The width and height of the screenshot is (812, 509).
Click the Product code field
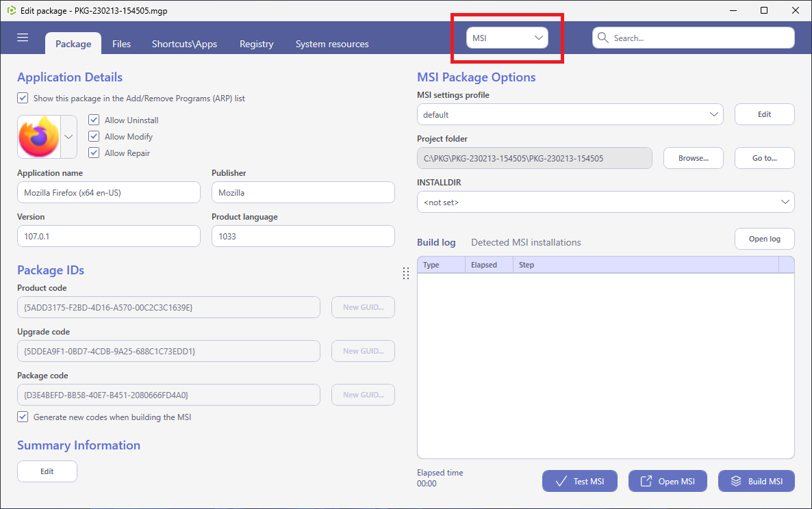coord(169,307)
